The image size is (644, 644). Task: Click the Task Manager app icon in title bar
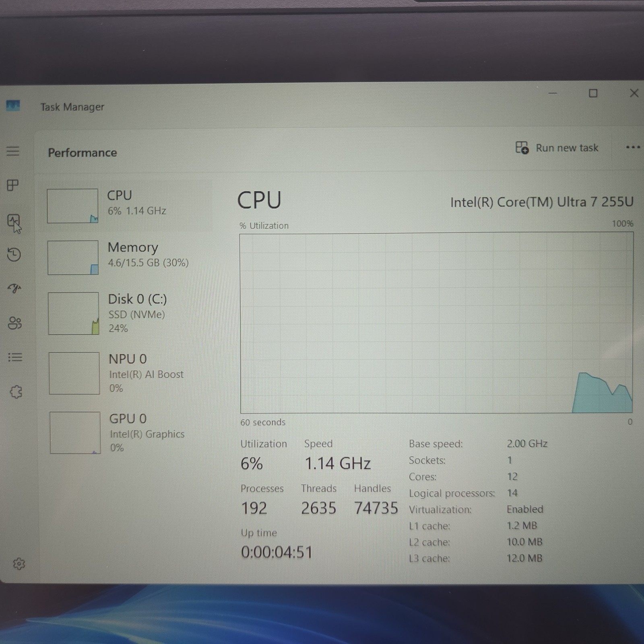click(13, 106)
